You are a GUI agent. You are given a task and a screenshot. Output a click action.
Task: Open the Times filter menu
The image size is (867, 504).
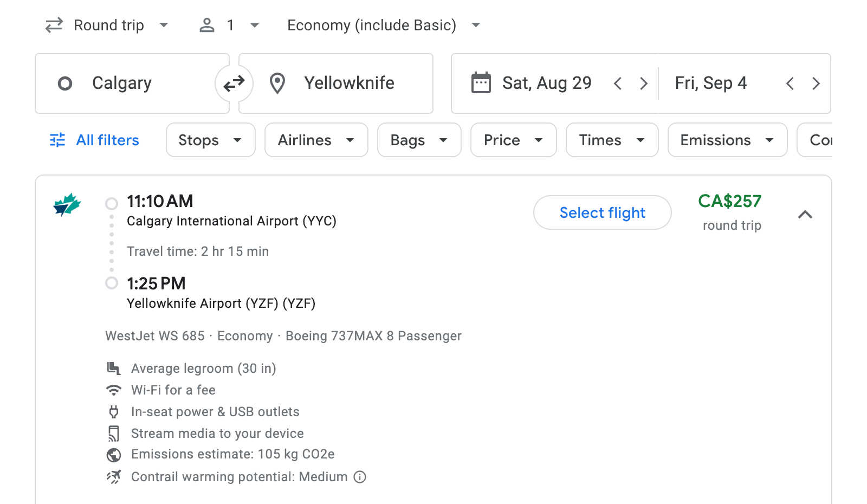[x=611, y=140]
